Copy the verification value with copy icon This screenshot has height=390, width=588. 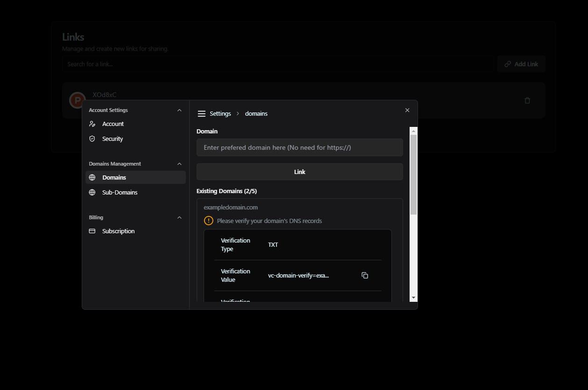pyautogui.click(x=365, y=276)
